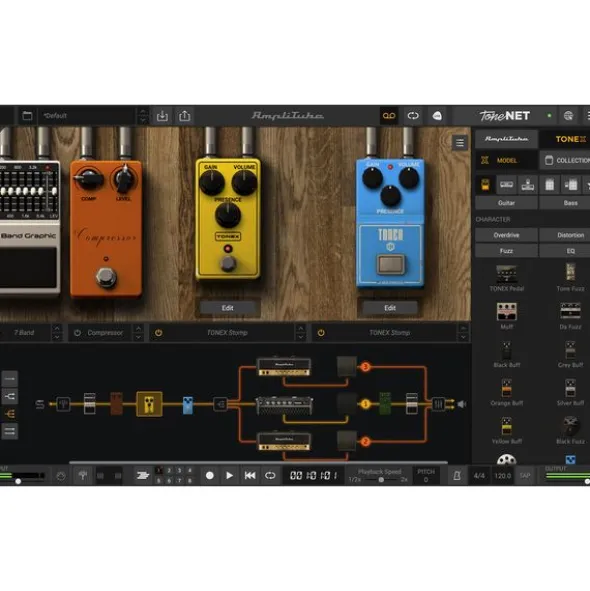Select the yellow TONEX stomp in signal chain

click(x=149, y=404)
